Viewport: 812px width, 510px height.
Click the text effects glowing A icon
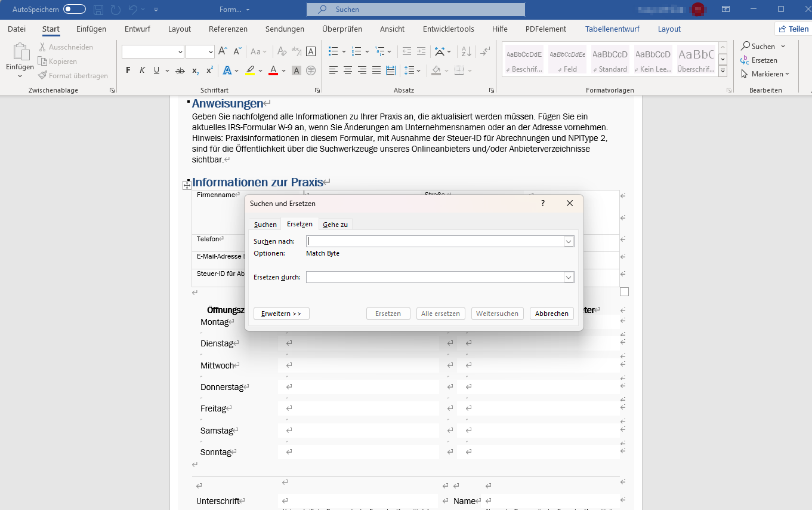click(227, 70)
